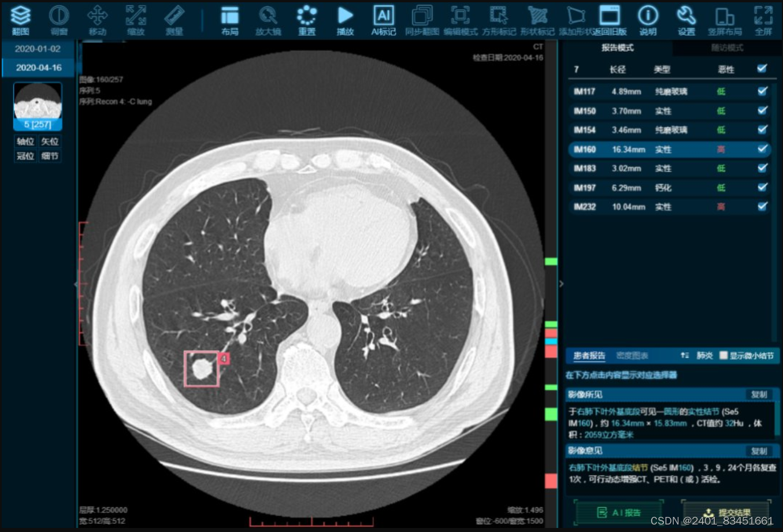Select the 形状标记 shape marker tool
The image size is (783, 532).
point(537,20)
